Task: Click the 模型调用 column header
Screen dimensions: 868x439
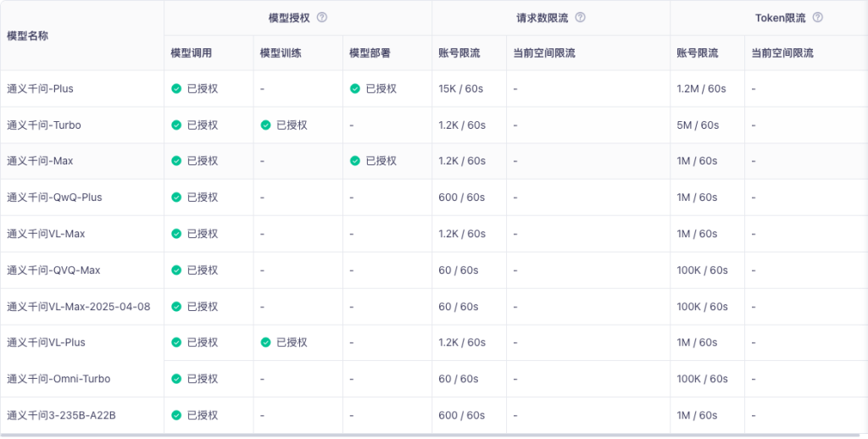Action: pyautogui.click(x=191, y=53)
